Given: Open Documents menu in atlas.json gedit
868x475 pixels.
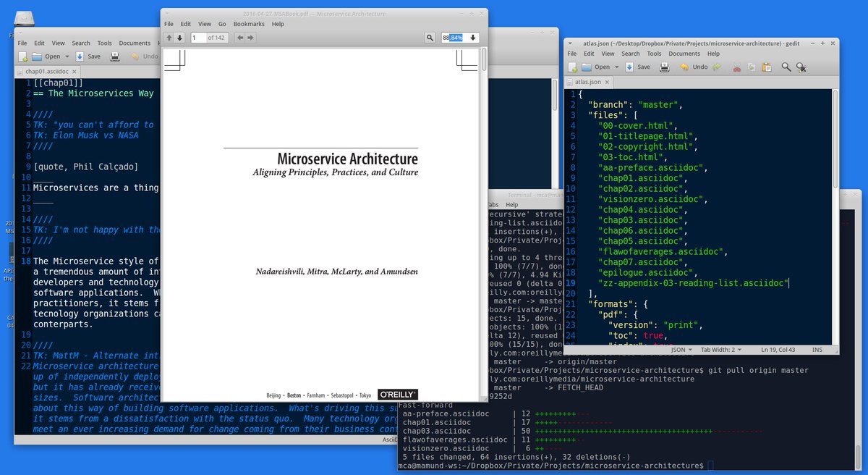Looking at the screenshot, I should [684, 54].
